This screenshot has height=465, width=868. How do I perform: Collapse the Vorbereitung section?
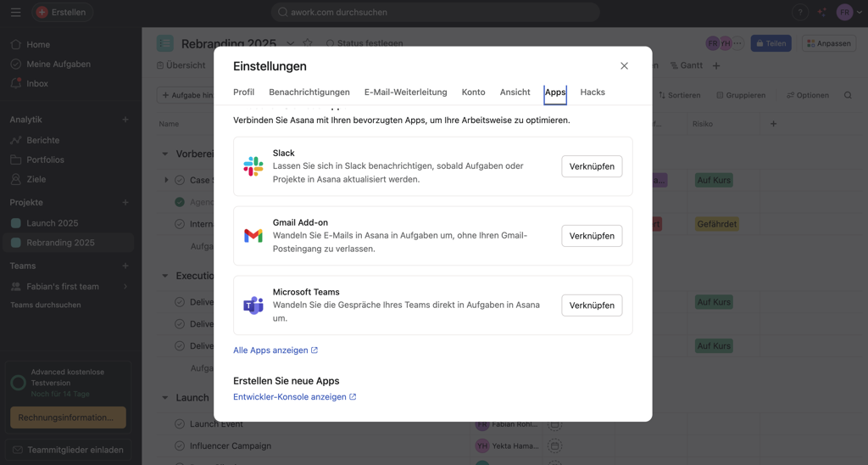165,154
